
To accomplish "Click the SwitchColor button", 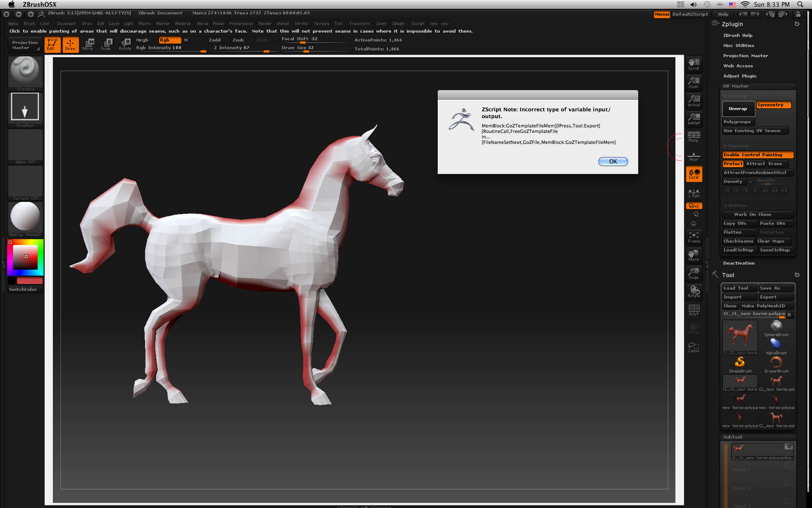I will point(25,290).
